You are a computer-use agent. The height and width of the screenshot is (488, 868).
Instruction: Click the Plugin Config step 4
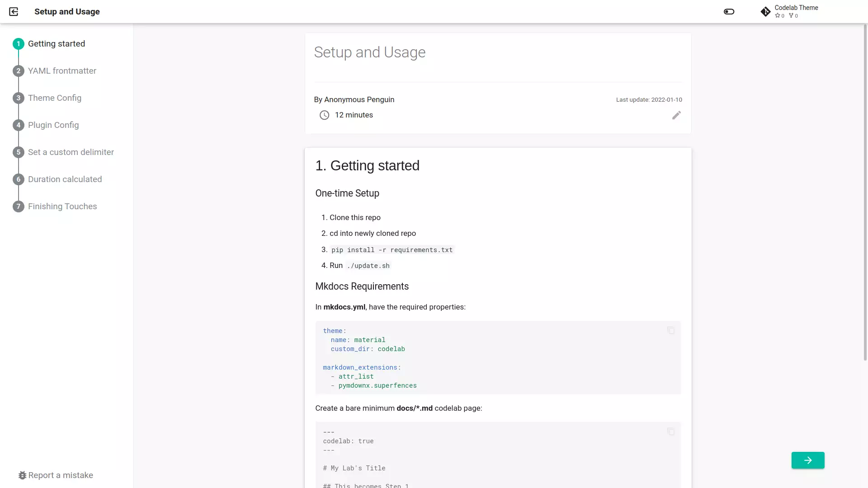click(53, 125)
